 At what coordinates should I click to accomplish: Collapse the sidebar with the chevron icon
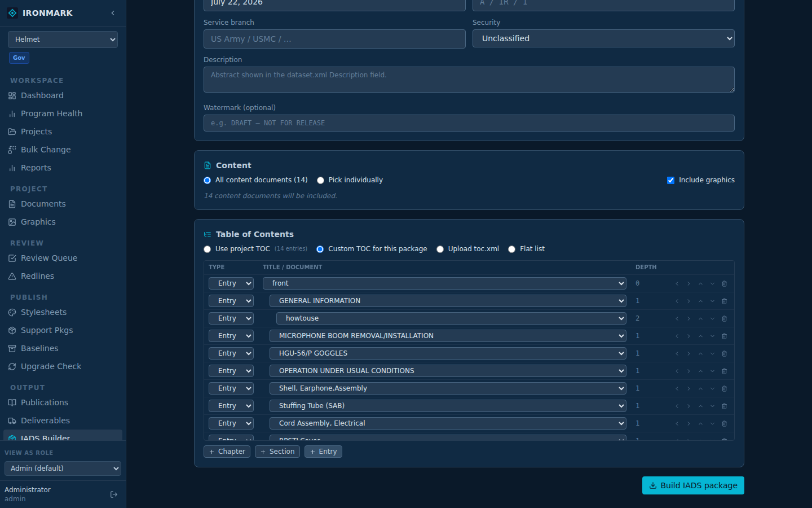tap(113, 13)
